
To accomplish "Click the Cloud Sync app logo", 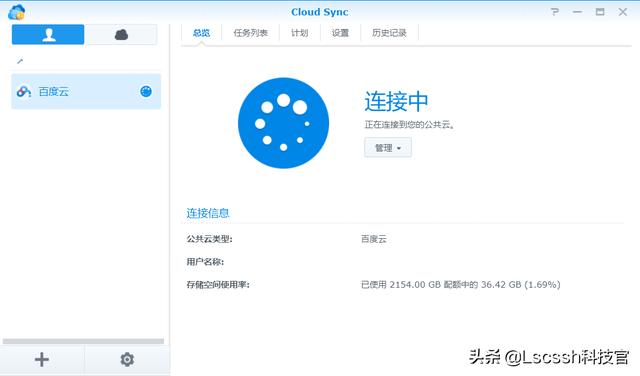I will pos(17,12).
